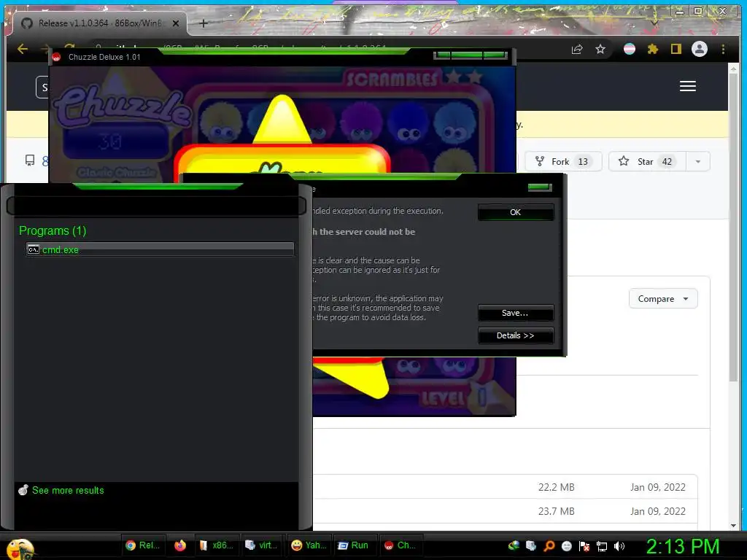Click the first tray icon with green arrow
The image size is (747, 560).
[514, 546]
